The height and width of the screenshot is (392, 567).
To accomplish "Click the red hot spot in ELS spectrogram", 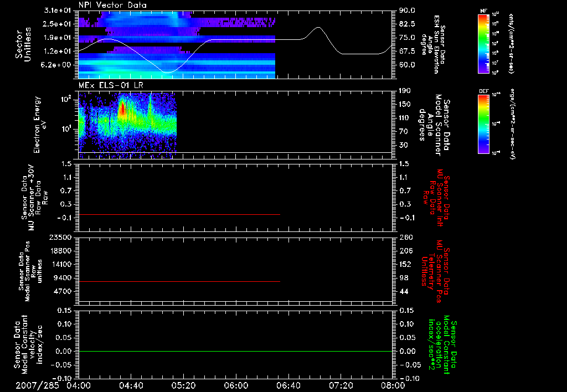I will (x=122, y=108).
